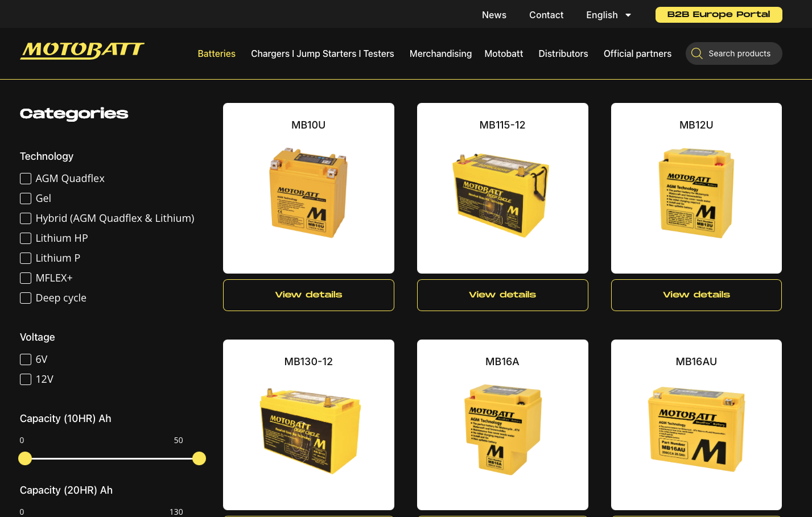Click the Motobatt logo

point(82,51)
